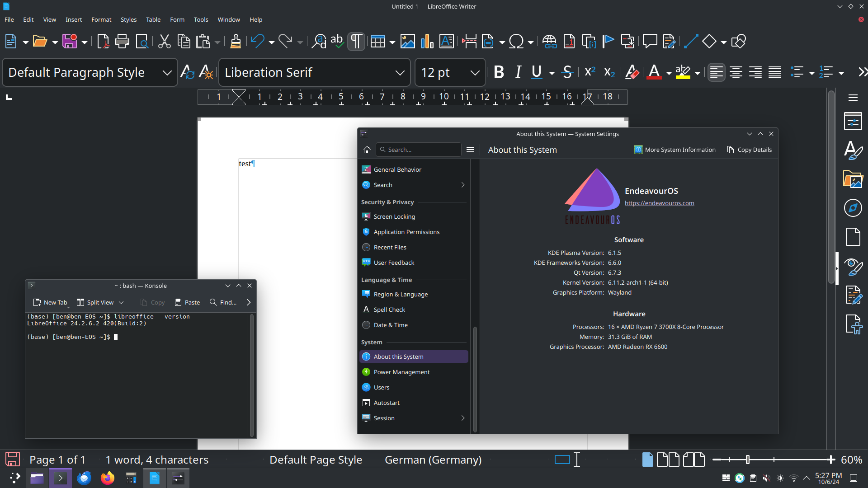Expand the Paragraph Style dropdown
Image resolution: width=868 pixels, height=488 pixels.
point(167,73)
